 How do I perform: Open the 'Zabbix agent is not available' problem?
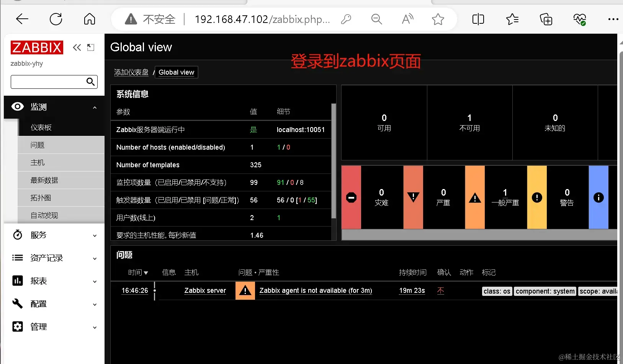(x=316, y=291)
